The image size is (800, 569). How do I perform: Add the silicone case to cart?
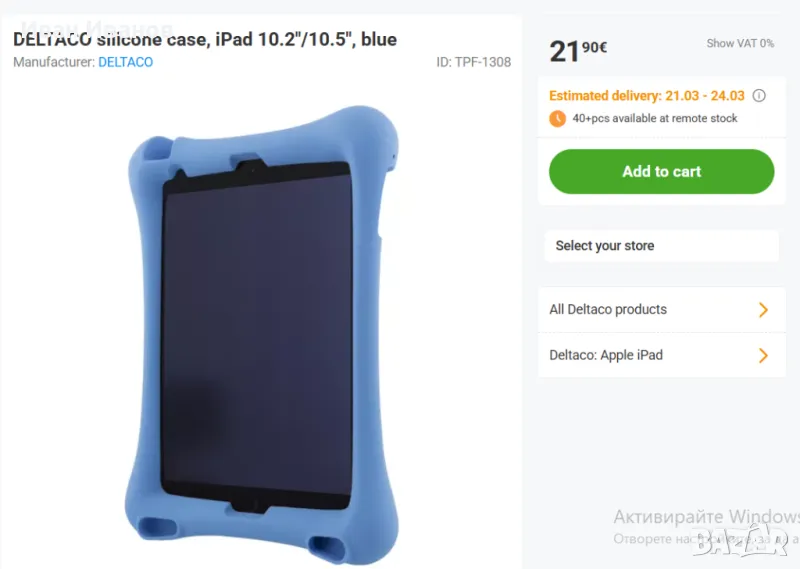pyautogui.click(x=662, y=171)
